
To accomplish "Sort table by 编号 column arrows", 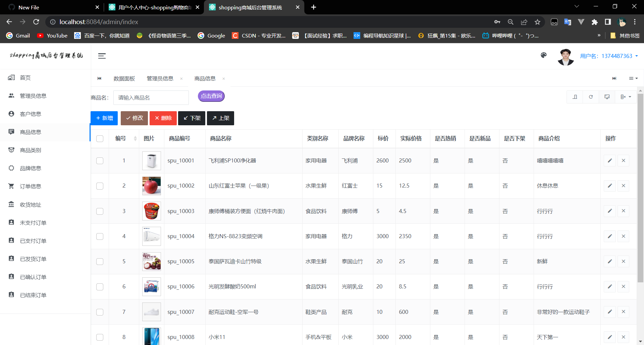I will click(x=135, y=139).
